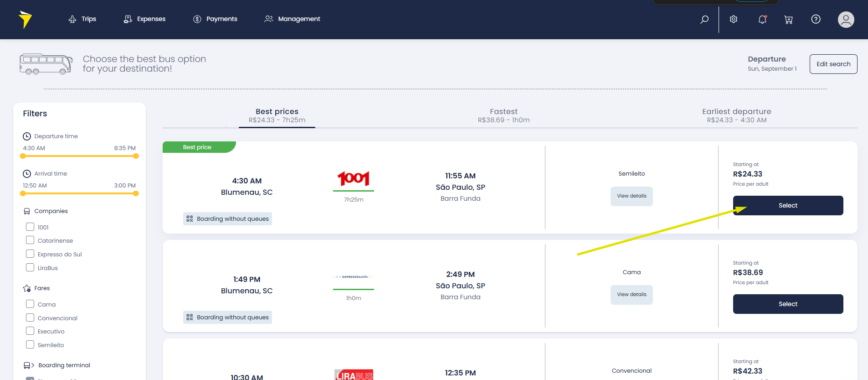868x380 pixels.
Task: Check the Expresso do Sul filter
Action: 30,254
